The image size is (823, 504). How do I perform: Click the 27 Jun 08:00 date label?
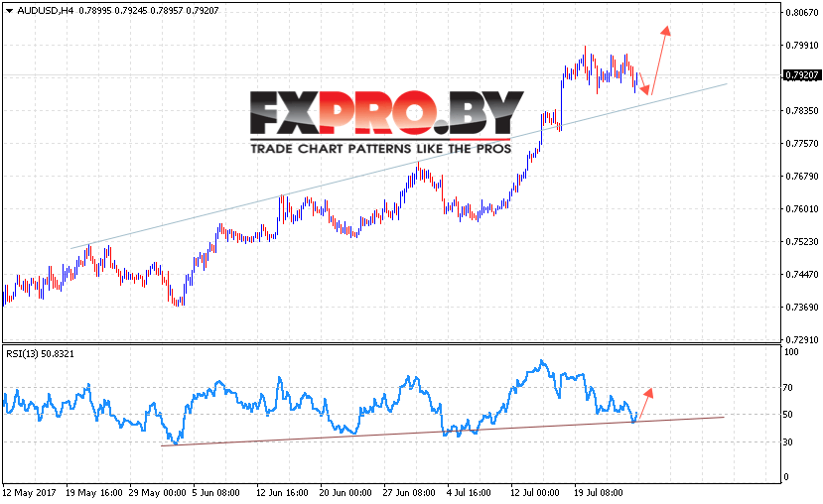pos(409,493)
